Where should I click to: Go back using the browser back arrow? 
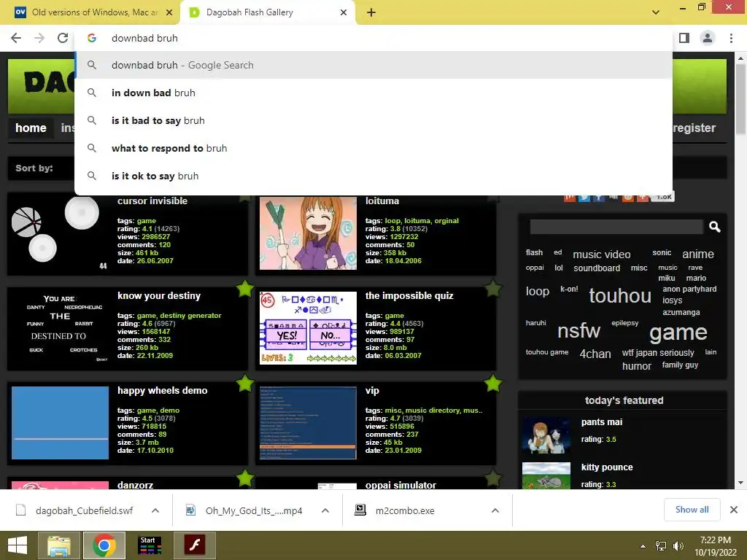pos(16,38)
